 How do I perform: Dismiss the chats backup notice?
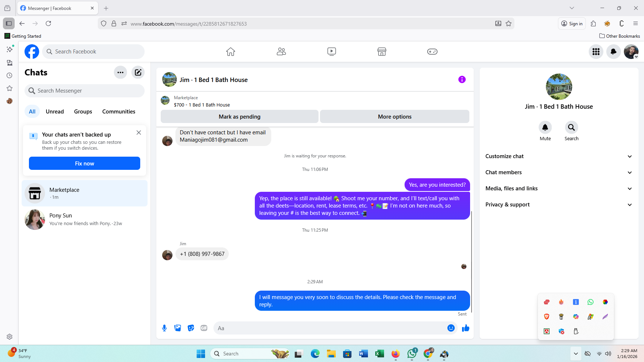click(139, 133)
